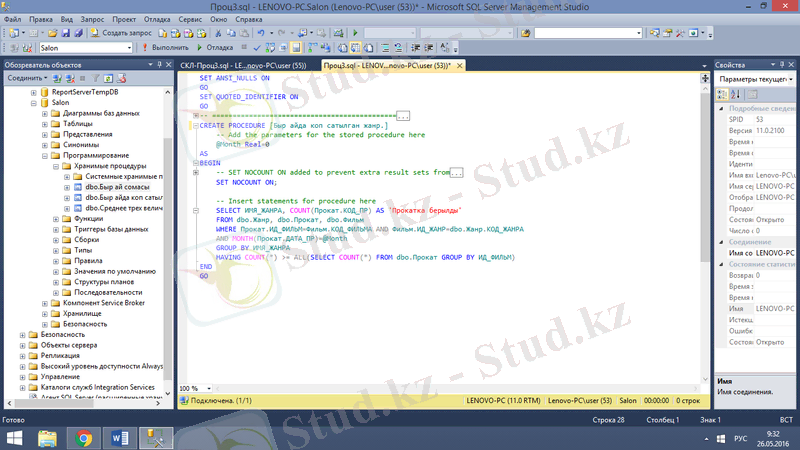Click the Filter funnel in Object Explorer

pyautogui.click(x=95, y=79)
